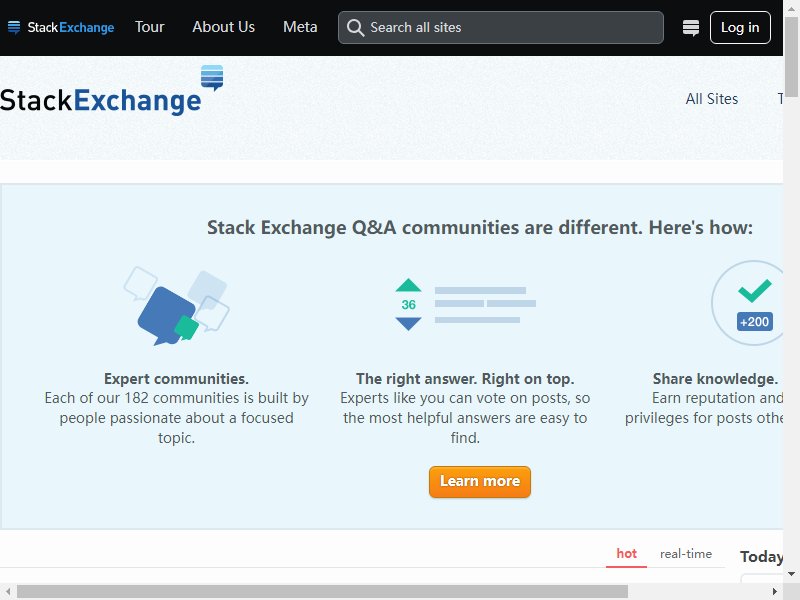Click the +200 reputation badge
This screenshot has width=800, height=600.
[755, 322]
